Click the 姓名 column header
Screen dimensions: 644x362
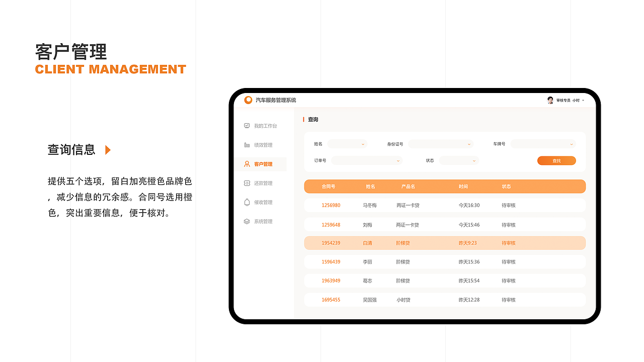pos(371,187)
